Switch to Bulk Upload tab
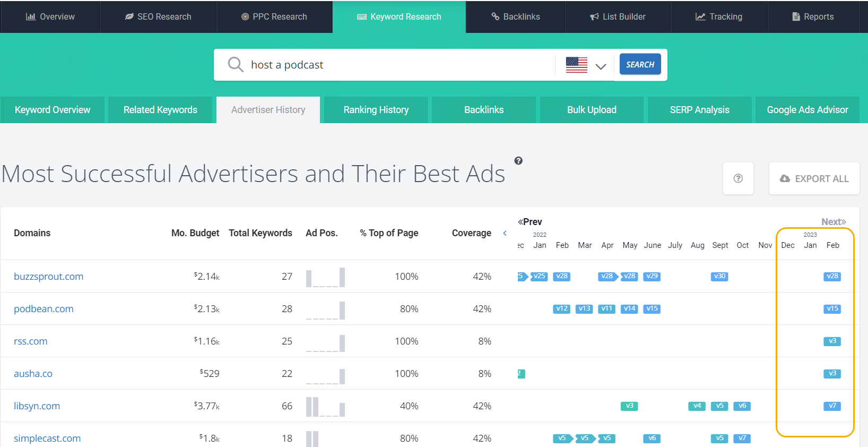868x447 pixels. 592,110
